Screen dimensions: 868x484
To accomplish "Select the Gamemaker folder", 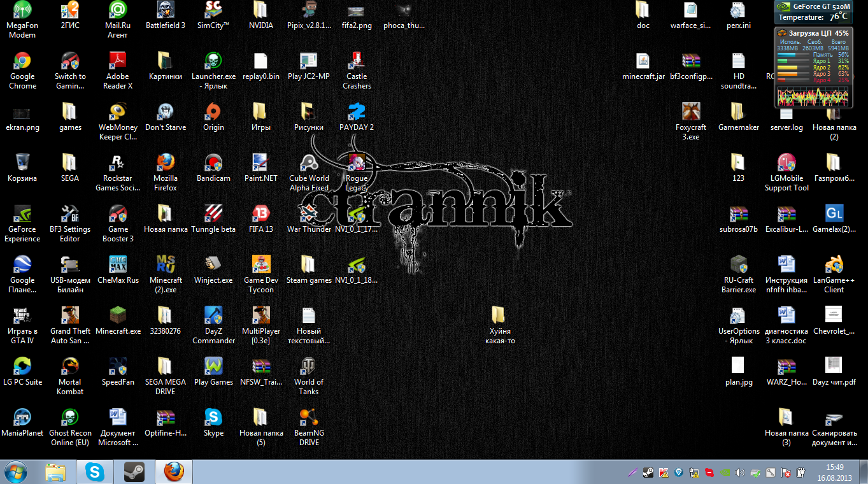I will tap(739, 117).
